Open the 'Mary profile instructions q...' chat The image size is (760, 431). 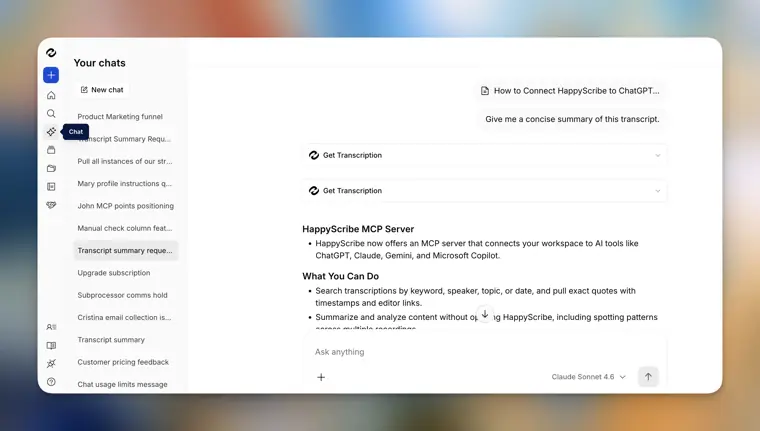[125, 184]
